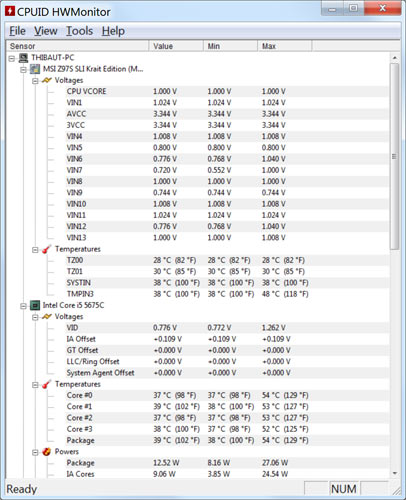Click the Value column header
Screen dimensions: 406x500
pos(176,46)
